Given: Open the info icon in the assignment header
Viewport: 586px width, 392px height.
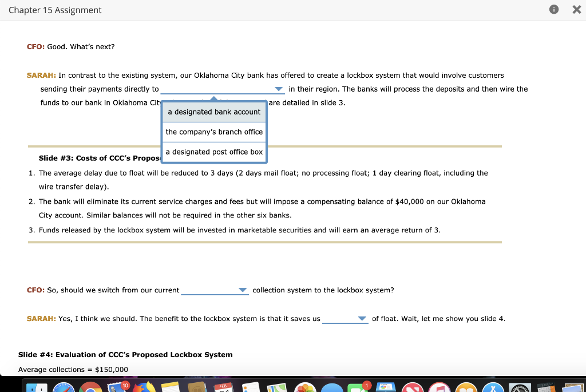Looking at the screenshot, I should [x=553, y=9].
